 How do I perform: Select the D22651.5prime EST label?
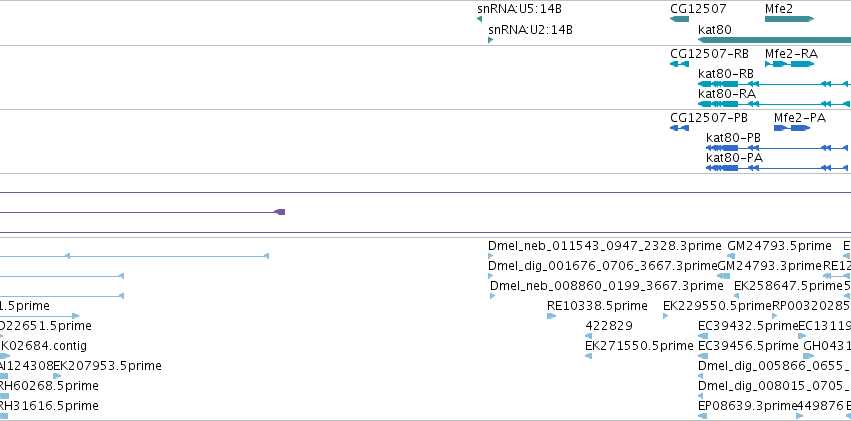point(46,326)
